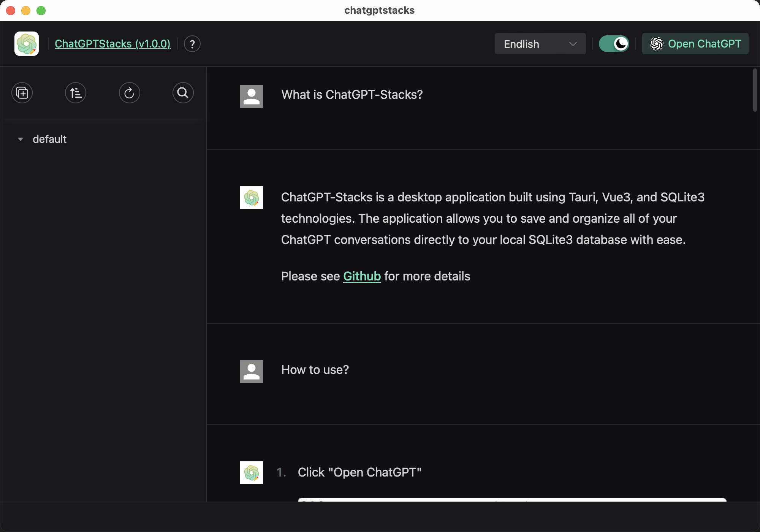Follow the Github link in the answer
This screenshot has height=532, width=760.
362,276
